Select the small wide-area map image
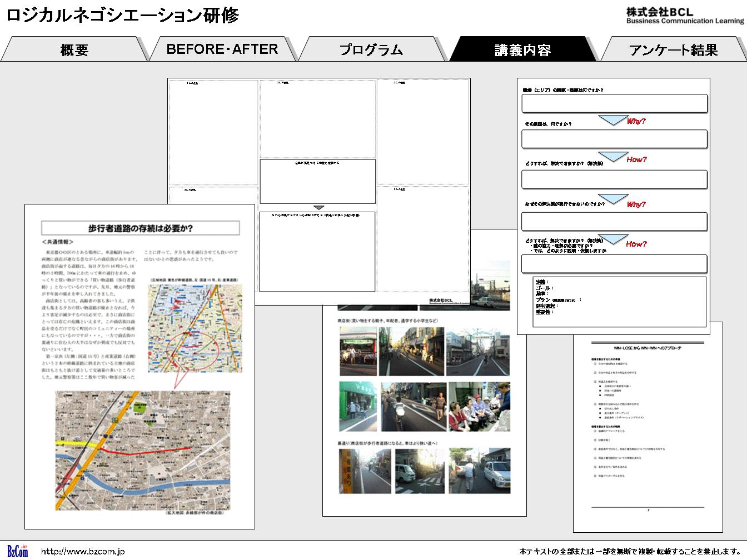This screenshot has width=747, height=560. coord(195,328)
